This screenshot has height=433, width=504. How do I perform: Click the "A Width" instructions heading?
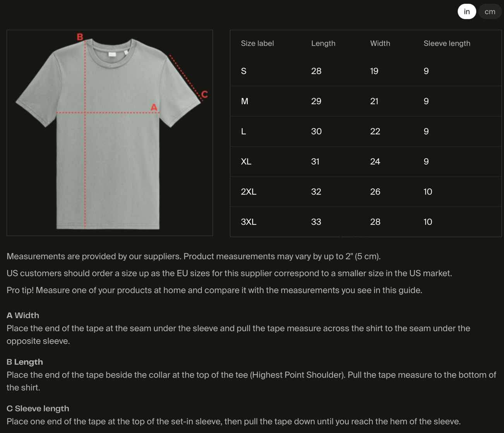(23, 315)
